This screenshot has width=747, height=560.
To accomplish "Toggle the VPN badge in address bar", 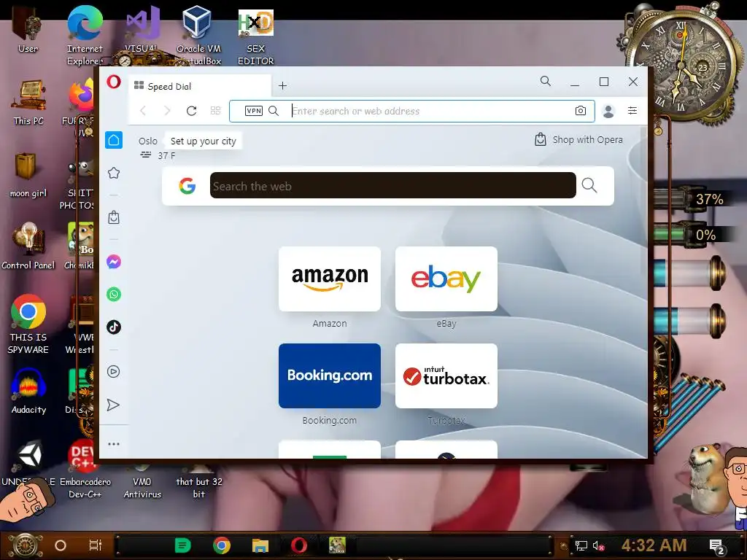I will click(253, 111).
